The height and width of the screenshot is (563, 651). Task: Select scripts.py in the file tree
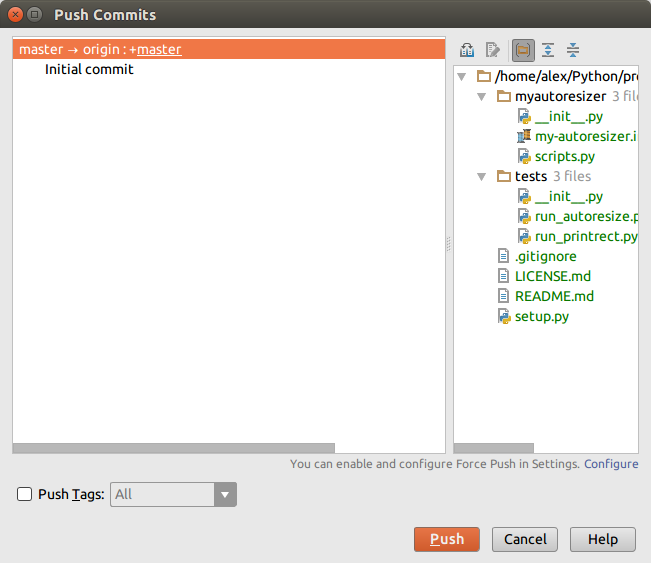(x=565, y=157)
